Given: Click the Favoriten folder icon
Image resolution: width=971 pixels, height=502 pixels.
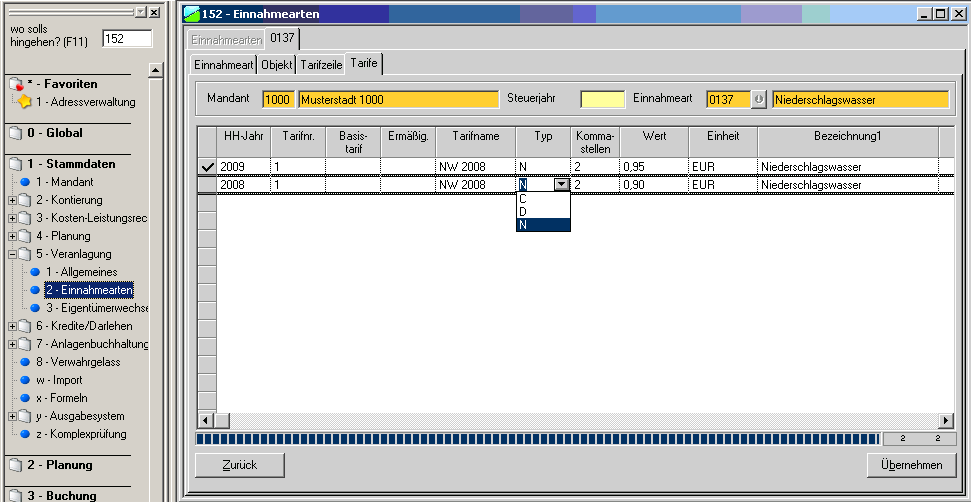Looking at the screenshot, I should point(15,84).
